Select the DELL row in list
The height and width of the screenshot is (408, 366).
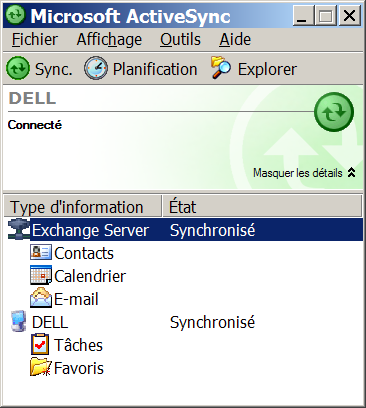(x=50, y=322)
